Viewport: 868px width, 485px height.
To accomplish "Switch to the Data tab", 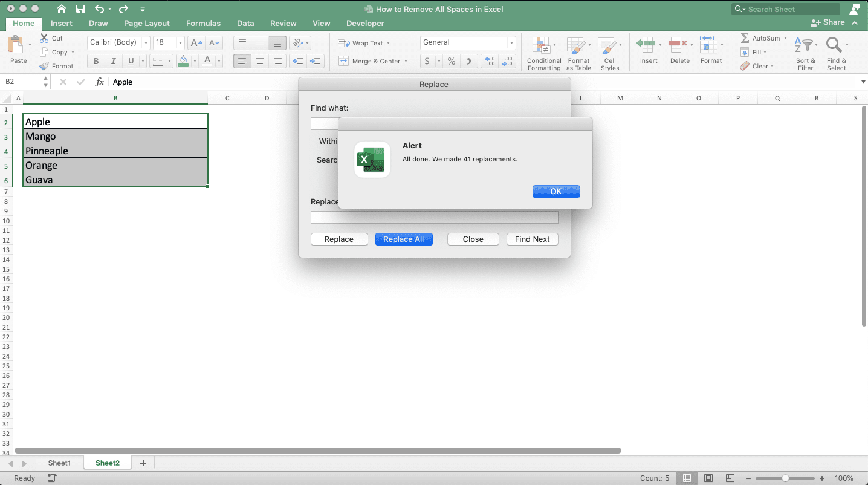I will click(x=245, y=23).
